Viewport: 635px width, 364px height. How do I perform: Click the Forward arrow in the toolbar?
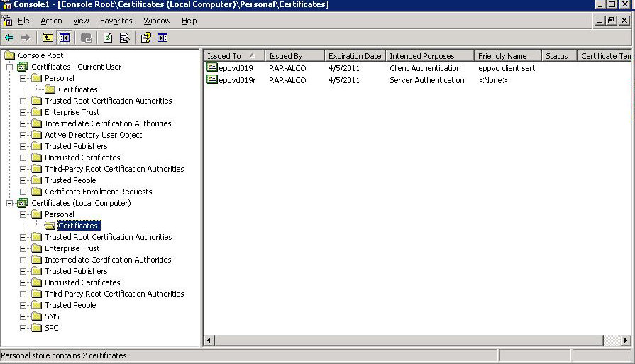tap(26, 38)
